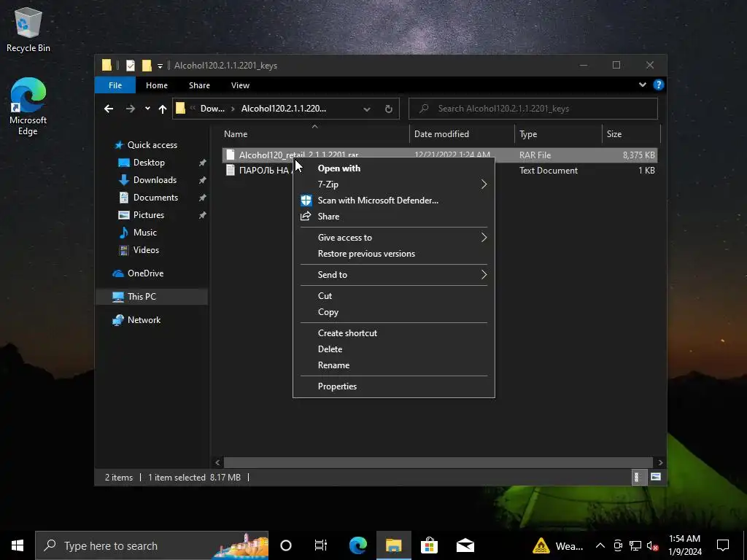Sort by the Date modified column
Viewport: 747px width, 560px height.
[462, 134]
